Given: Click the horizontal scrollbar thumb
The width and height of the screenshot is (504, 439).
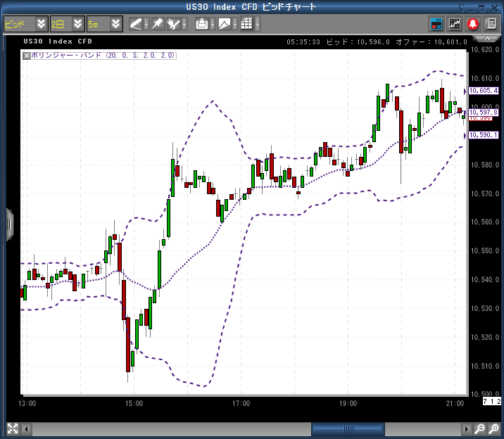Looking at the screenshot, I should 348,428.
